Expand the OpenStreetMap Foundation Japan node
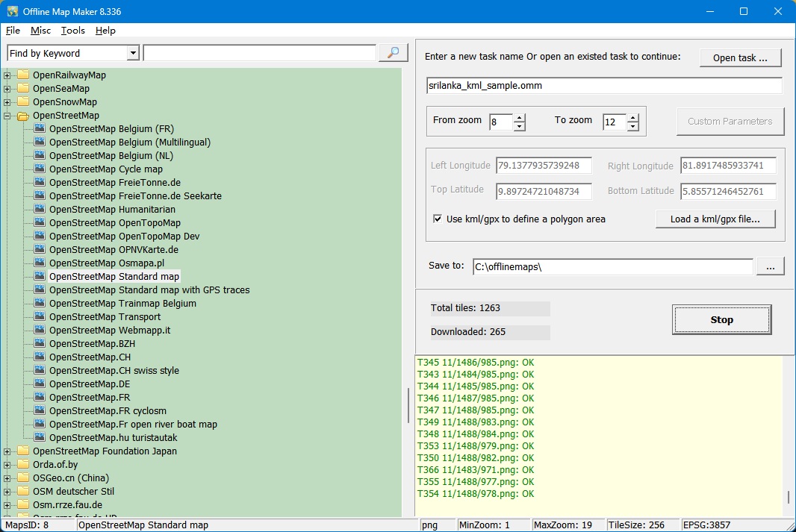The height and width of the screenshot is (532, 796). [x=7, y=451]
